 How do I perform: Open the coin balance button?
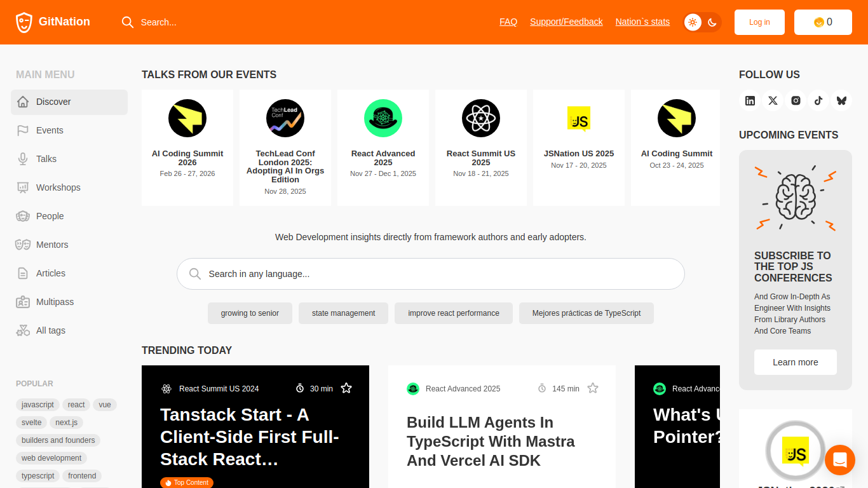pos(823,22)
